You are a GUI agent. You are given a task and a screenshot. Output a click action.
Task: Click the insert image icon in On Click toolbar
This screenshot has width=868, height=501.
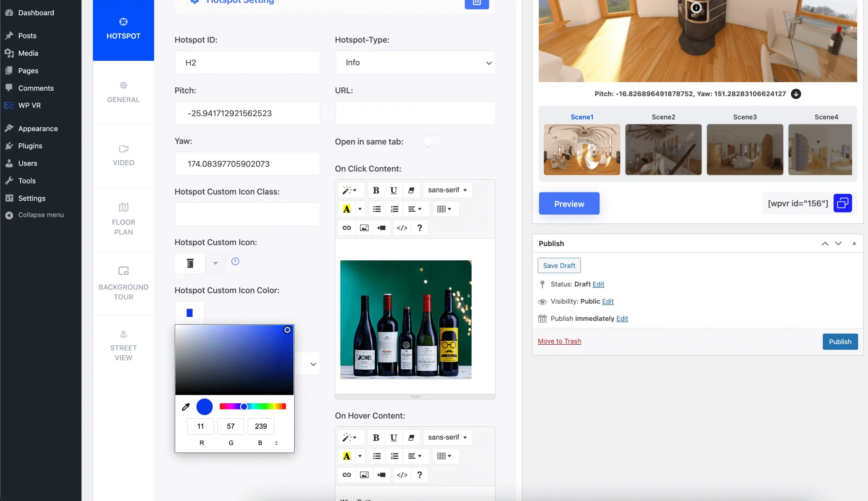(x=364, y=227)
